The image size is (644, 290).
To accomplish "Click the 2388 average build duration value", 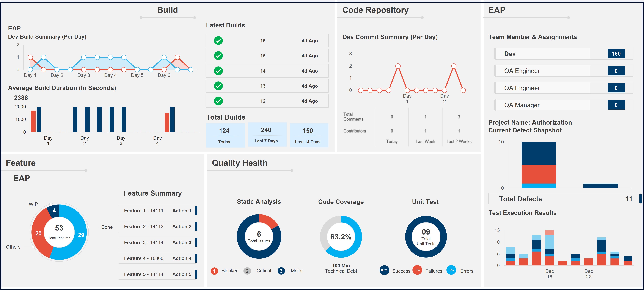I will click(21, 98).
